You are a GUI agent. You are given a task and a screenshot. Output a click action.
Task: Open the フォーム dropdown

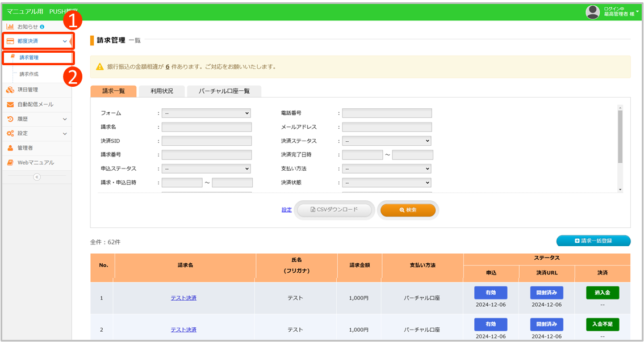click(206, 113)
